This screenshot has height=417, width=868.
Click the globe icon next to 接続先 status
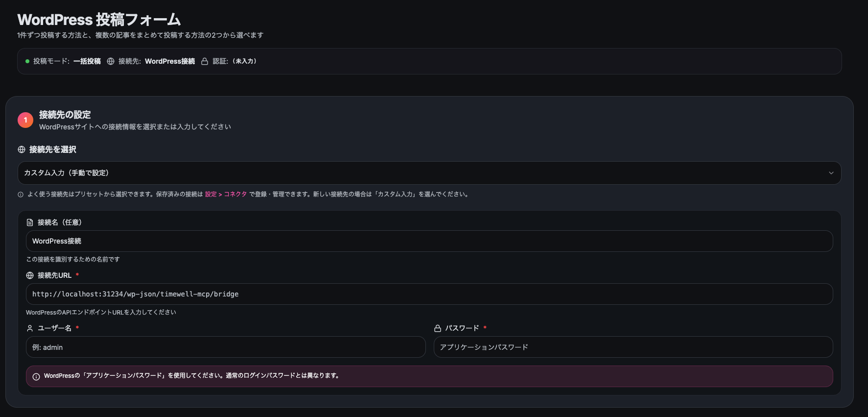[x=111, y=61]
